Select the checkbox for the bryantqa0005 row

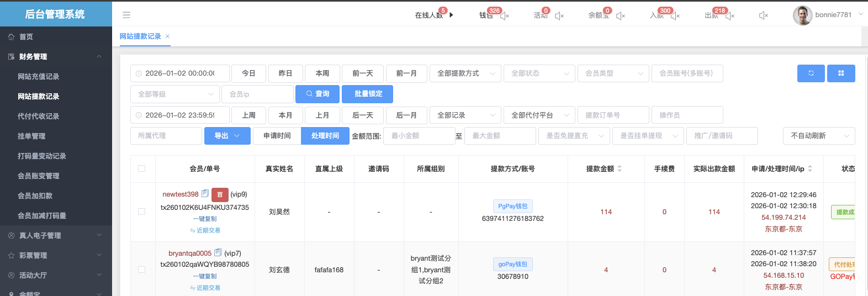tap(142, 269)
